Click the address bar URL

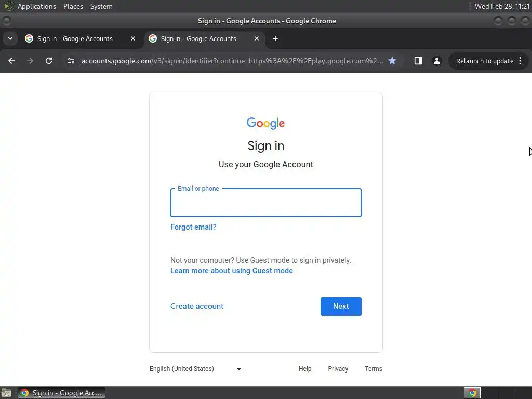[x=232, y=61]
